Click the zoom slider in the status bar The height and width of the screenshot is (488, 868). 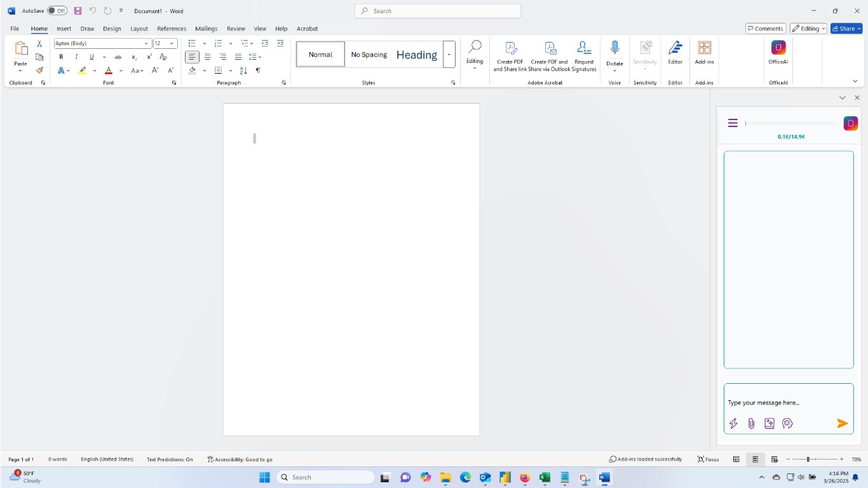click(x=808, y=459)
